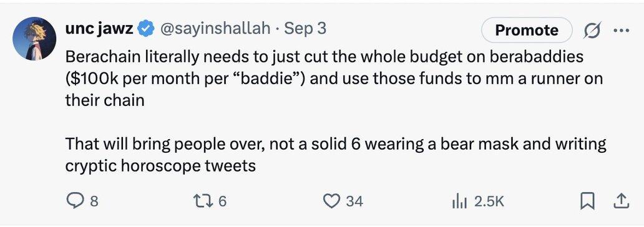
Task: Toggle the repost arrows icon
Action: 204,201
